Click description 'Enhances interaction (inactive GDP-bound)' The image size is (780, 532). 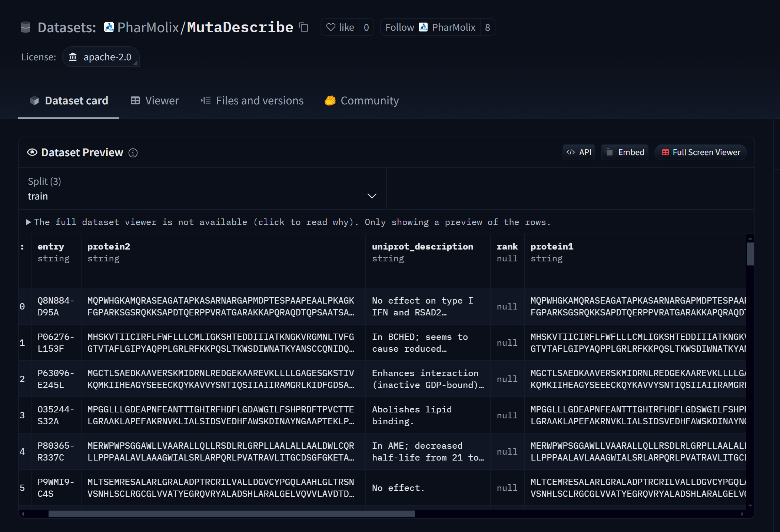[x=428, y=379]
